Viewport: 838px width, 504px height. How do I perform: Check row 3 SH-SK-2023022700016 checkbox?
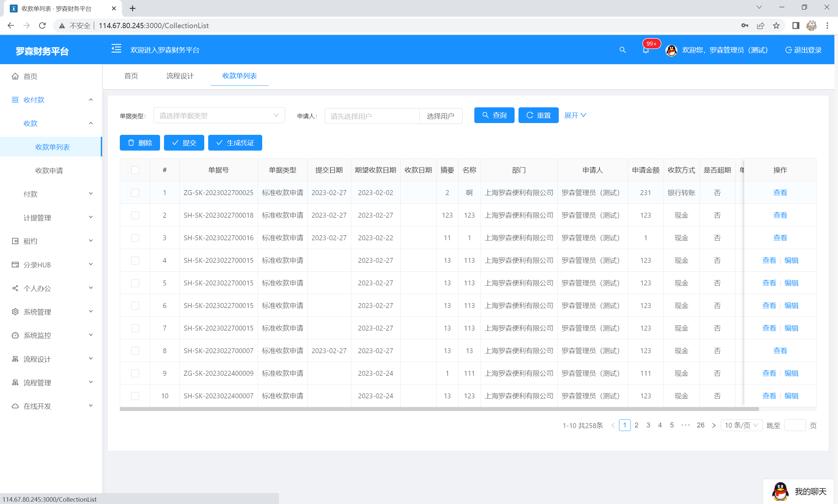coord(135,238)
